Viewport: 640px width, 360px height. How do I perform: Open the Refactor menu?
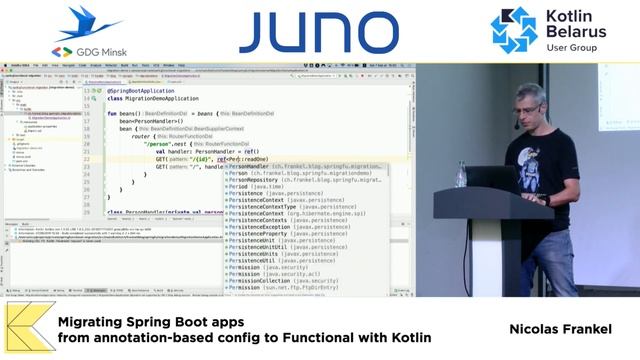tap(111, 65)
